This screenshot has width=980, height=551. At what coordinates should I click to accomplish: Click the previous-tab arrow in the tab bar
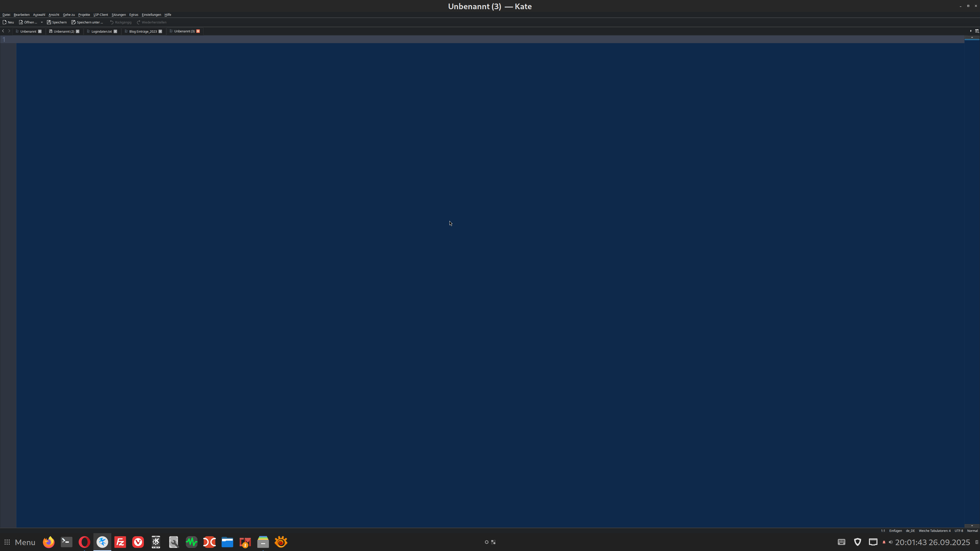(x=3, y=31)
